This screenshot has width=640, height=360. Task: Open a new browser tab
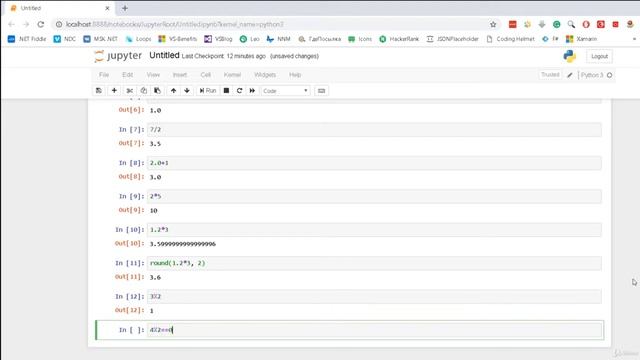pyautogui.click(x=125, y=8)
